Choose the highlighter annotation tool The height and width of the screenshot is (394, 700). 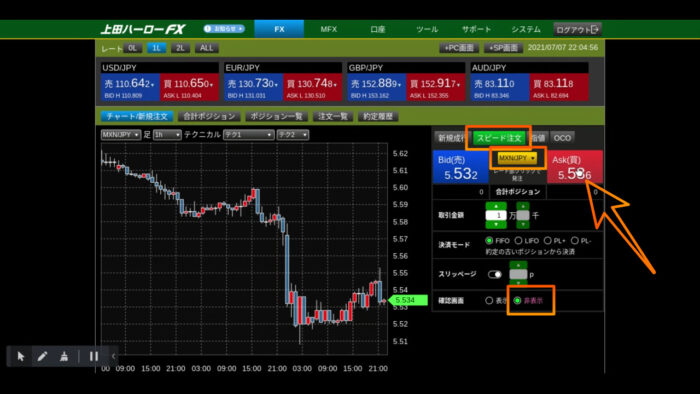pyautogui.click(x=64, y=356)
